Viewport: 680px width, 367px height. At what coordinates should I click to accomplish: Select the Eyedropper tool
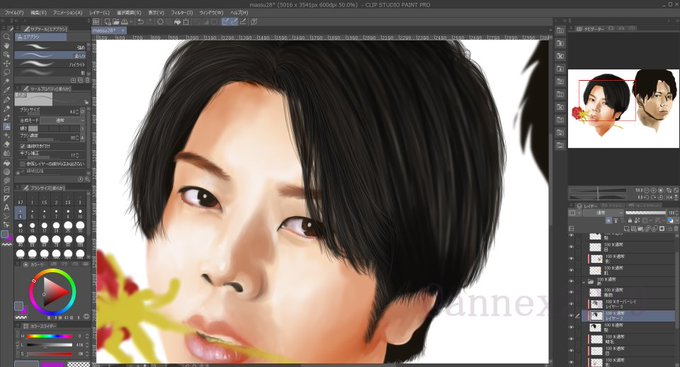coord(7,91)
